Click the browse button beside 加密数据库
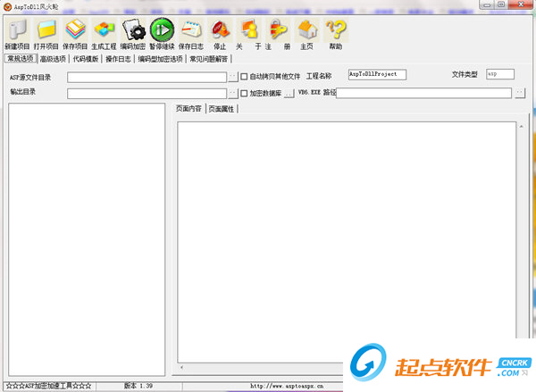This screenshot has height=392, width=536. pos(289,93)
